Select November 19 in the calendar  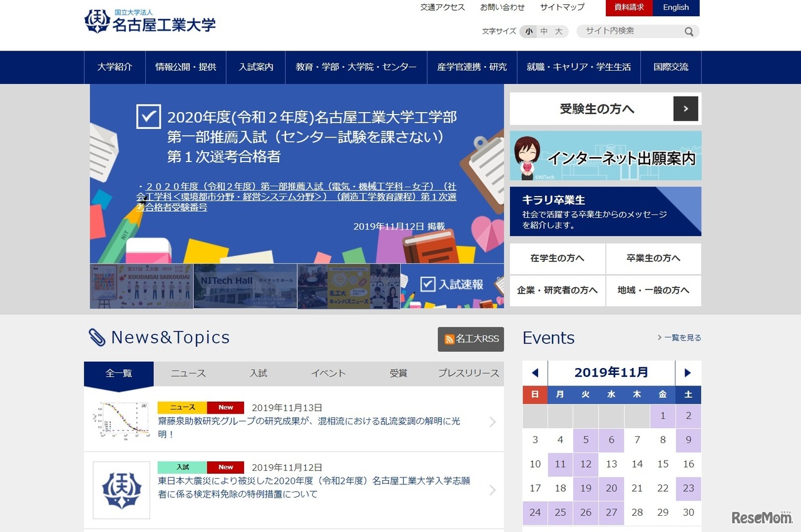pos(586,488)
